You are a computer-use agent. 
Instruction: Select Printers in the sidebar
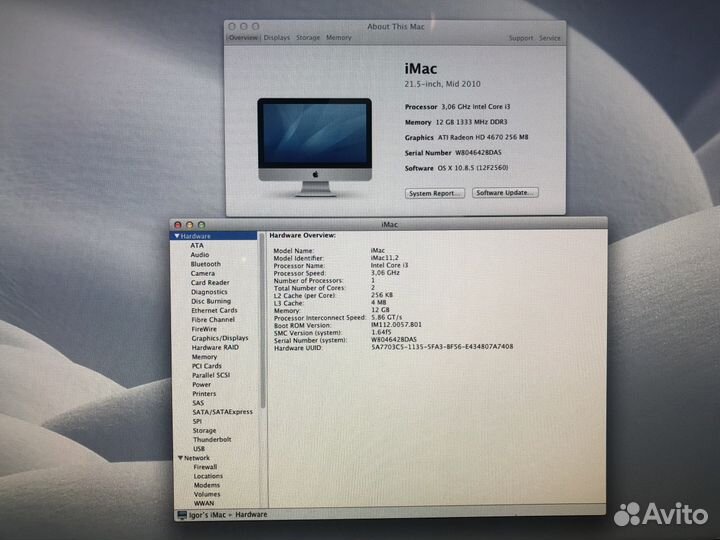[x=204, y=394]
